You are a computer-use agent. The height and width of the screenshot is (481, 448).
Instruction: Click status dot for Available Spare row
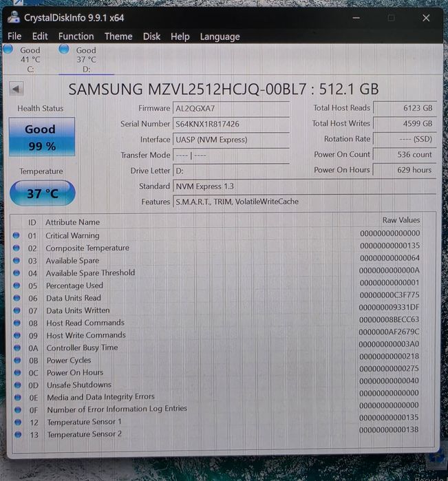click(17, 260)
